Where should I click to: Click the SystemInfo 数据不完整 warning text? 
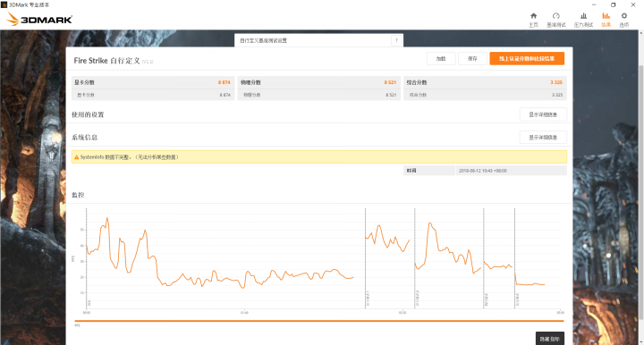(129, 157)
